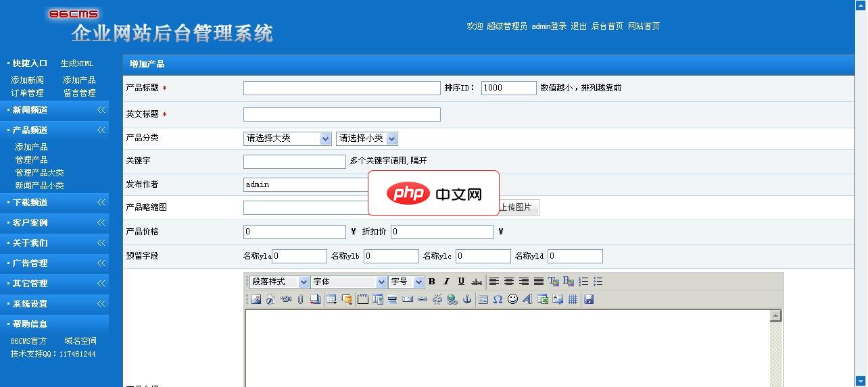Click the anchor icon in editor toolbar
The width and height of the screenshot is (868, 387).
[x=466, y=299]
